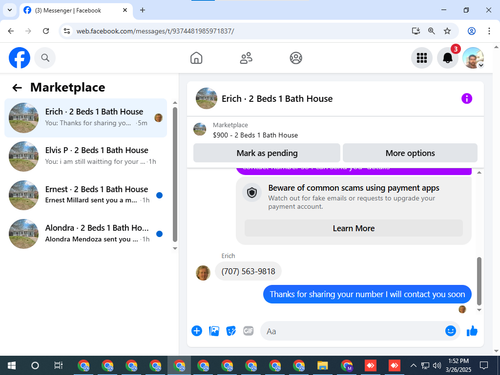
Task: Open Windows Task View in taskbar
Action: coord(58,366)
